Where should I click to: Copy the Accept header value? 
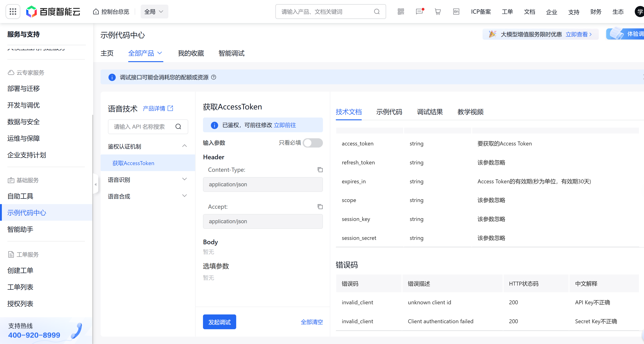pos(320,207)
